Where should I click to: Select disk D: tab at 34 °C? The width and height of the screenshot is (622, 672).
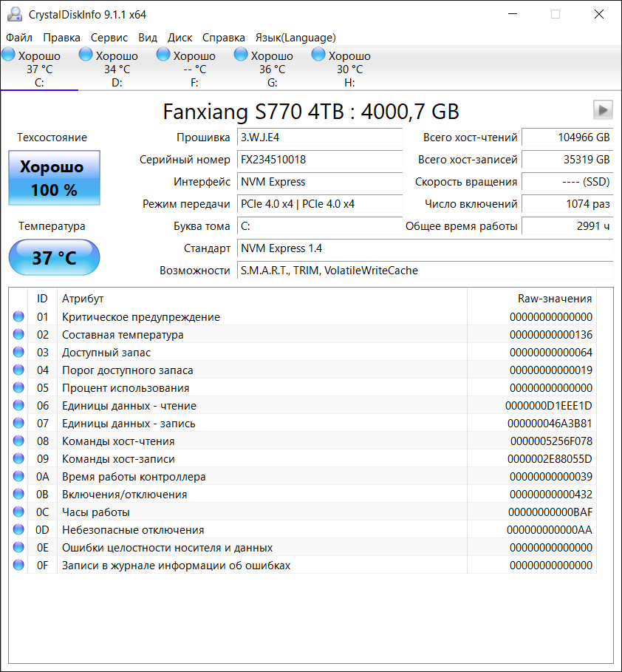(117, 69)
